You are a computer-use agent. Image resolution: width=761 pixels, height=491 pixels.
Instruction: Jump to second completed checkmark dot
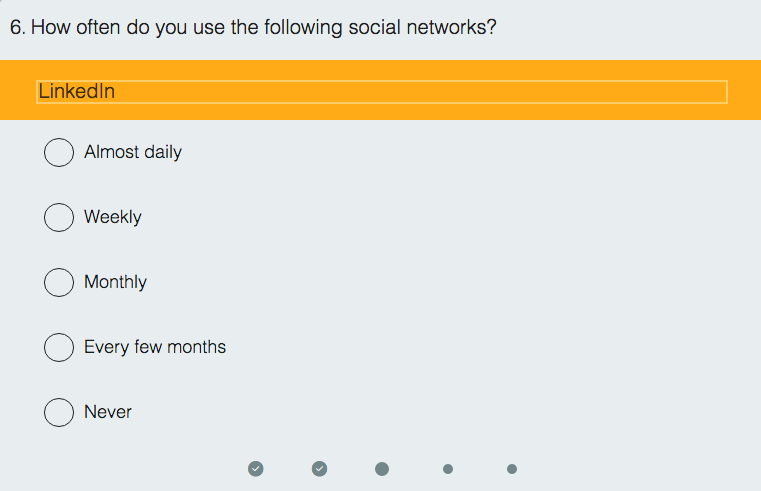pos(320,468)
